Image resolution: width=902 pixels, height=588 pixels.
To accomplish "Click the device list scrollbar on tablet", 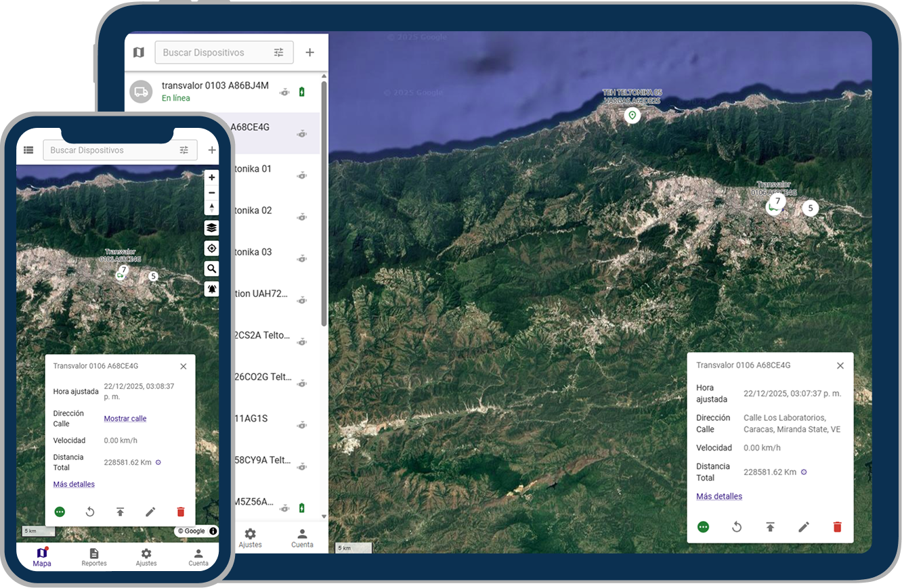I will point(324,203).
